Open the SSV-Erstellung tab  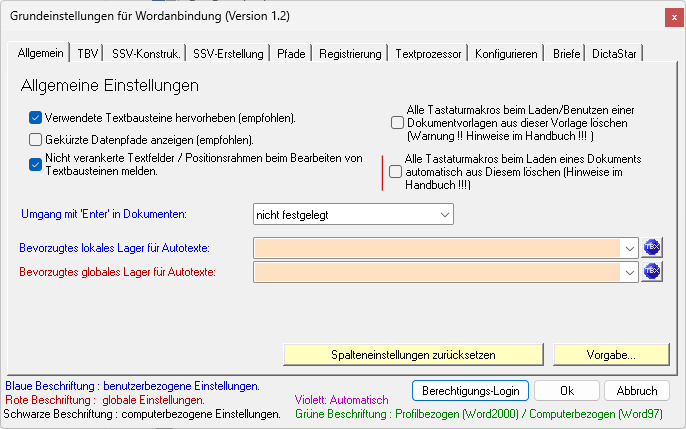tap(229, 53)
